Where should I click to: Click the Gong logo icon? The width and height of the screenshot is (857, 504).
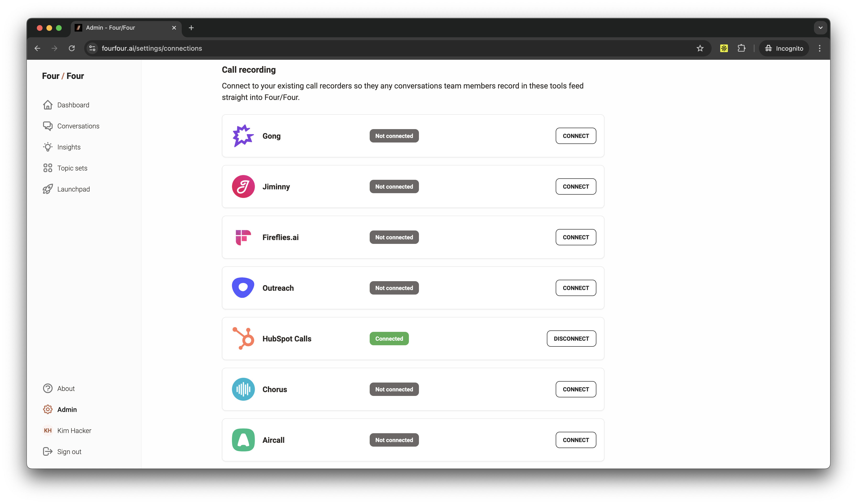tap(243, 136)
